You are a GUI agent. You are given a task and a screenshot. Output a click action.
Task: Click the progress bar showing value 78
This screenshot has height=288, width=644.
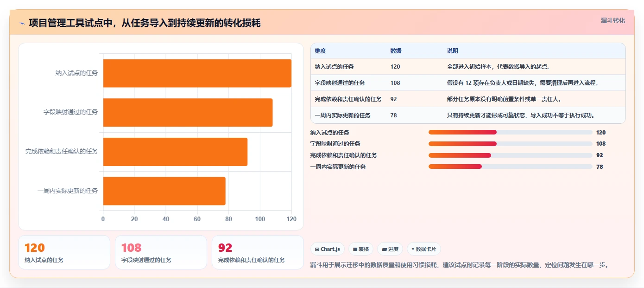[511, 166]
